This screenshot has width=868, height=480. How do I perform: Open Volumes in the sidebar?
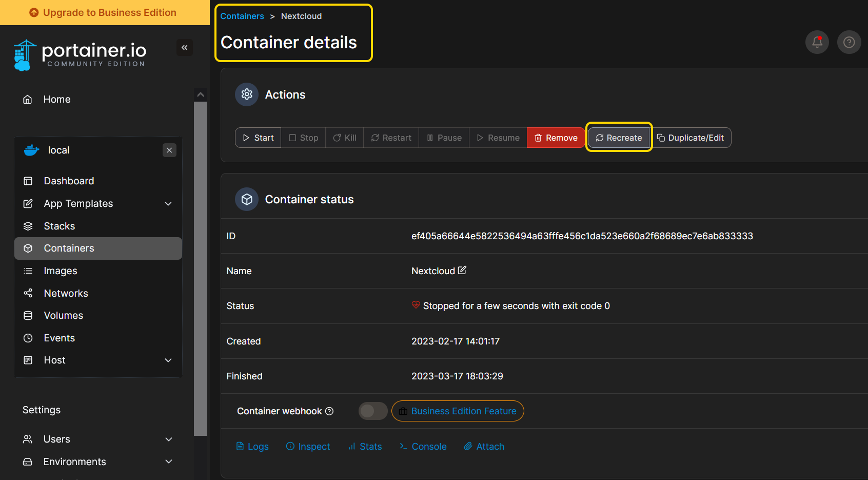(64, 316)
